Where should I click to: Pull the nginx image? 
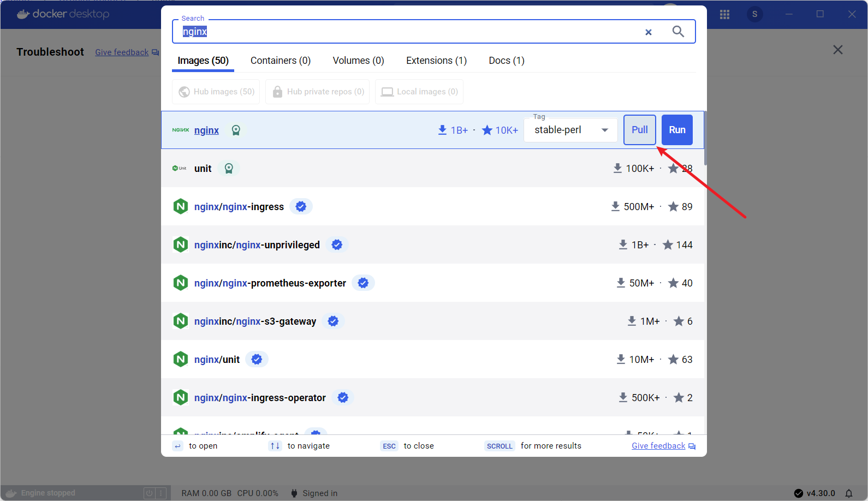639,130
